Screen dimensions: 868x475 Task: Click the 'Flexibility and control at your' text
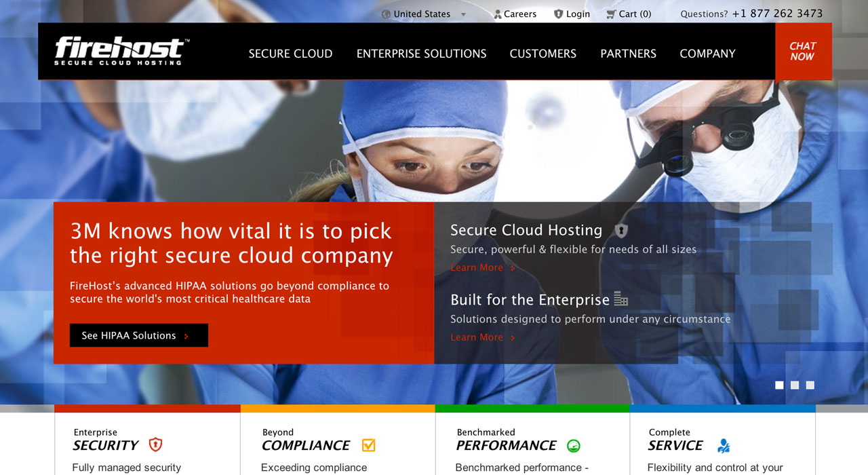[x=715, y=468]
